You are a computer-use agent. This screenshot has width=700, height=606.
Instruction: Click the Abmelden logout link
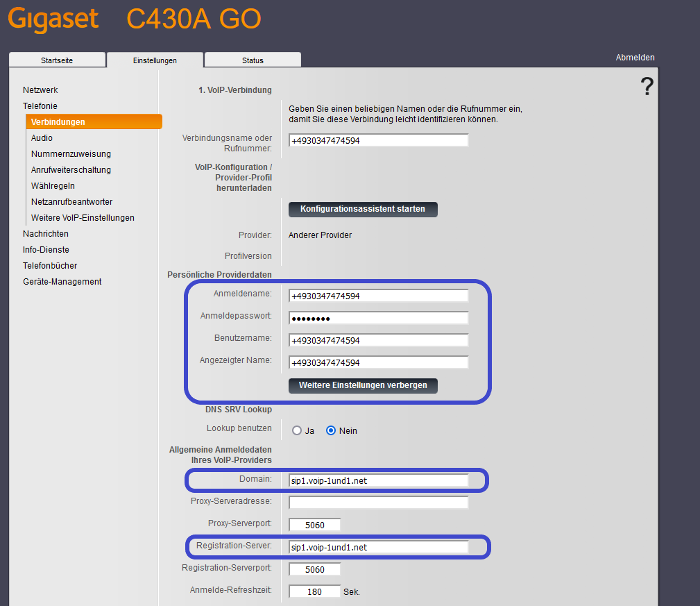(635, 58)
